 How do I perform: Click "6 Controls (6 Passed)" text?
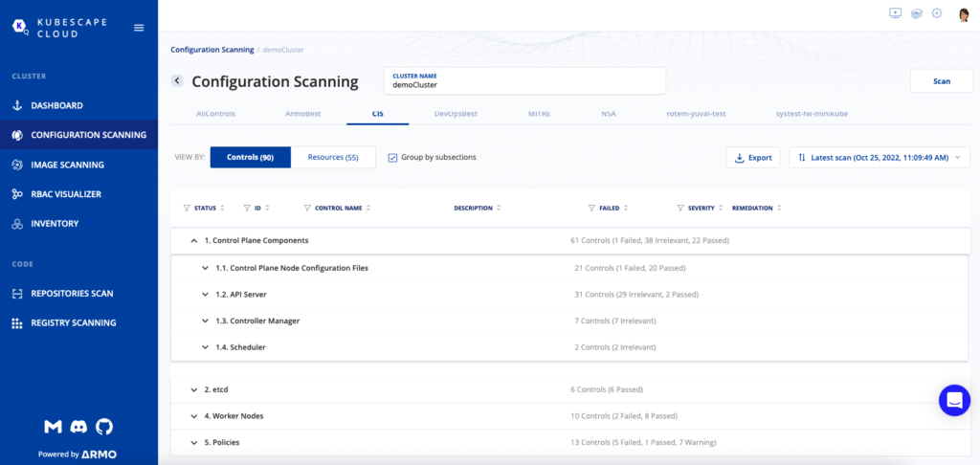[x=607, y=390]
